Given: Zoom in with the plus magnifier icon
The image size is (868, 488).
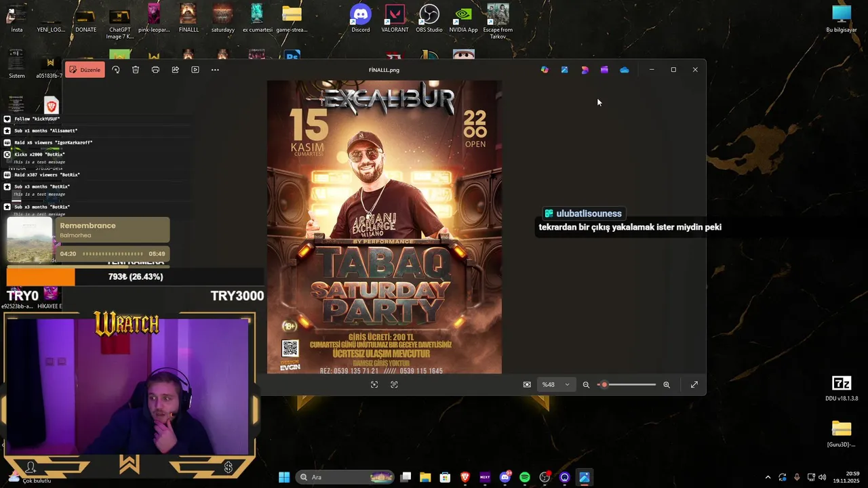Looking at the screenshot, I should click(x=667, y=384).
